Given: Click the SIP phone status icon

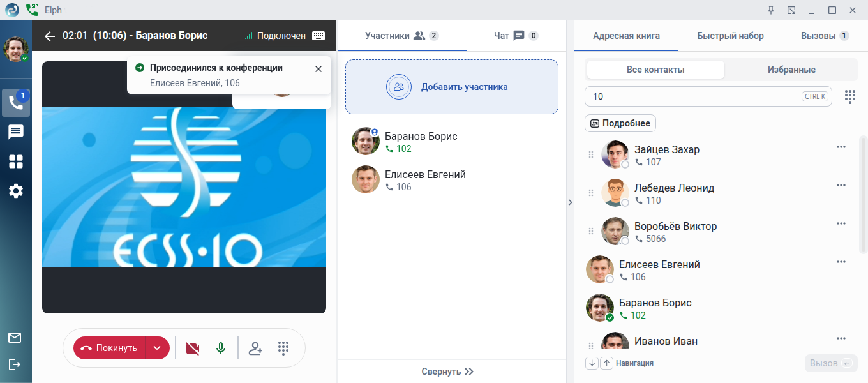Looking at the screenshot, I should pyautogui.click(x=32, y=10).
